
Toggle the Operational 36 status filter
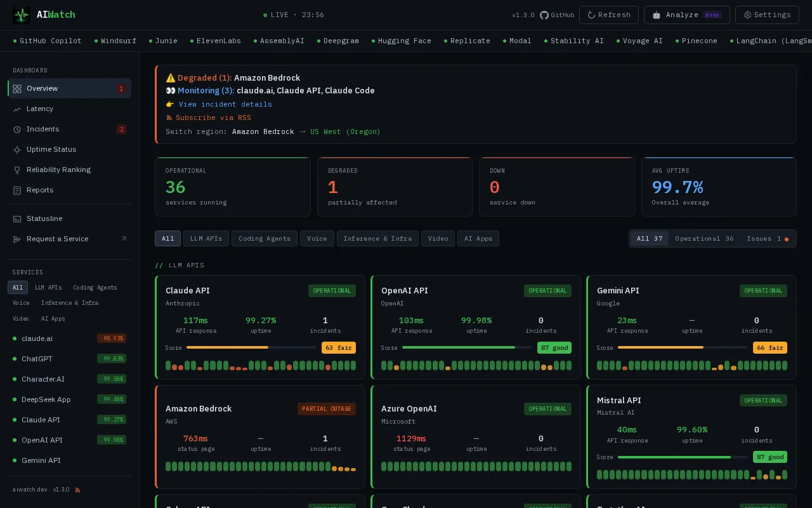point(704,239)
